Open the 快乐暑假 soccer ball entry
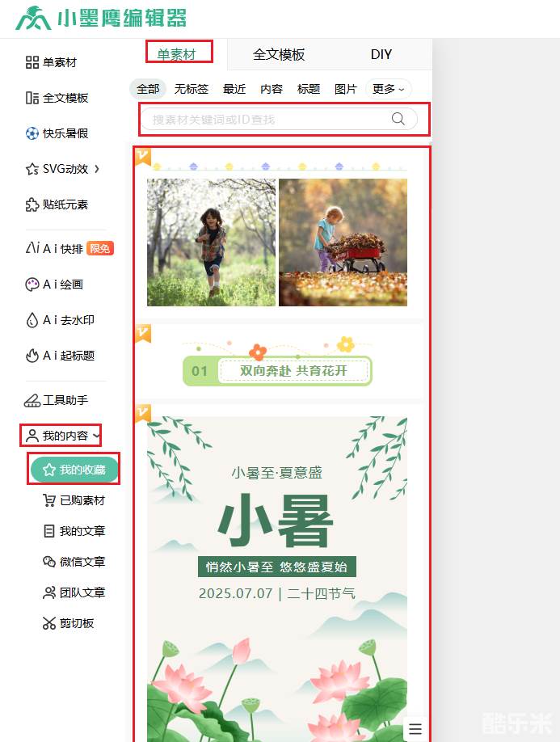560x742 pixels. pyautogui.click(x=57, y=133)
